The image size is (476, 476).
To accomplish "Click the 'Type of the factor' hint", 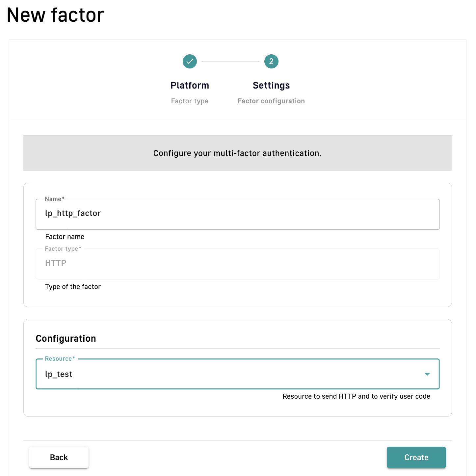I will 73,287.
